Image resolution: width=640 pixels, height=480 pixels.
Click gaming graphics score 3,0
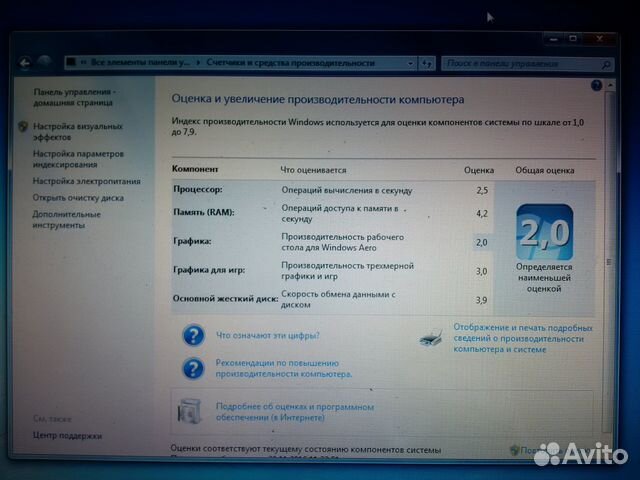pos(482,271)
